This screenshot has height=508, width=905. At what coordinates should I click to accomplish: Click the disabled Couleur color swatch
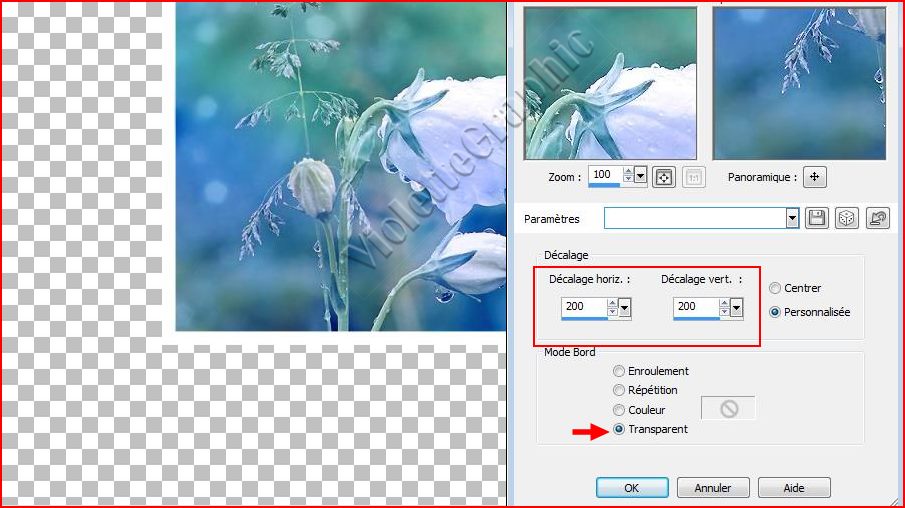click(x=728, y=408)
